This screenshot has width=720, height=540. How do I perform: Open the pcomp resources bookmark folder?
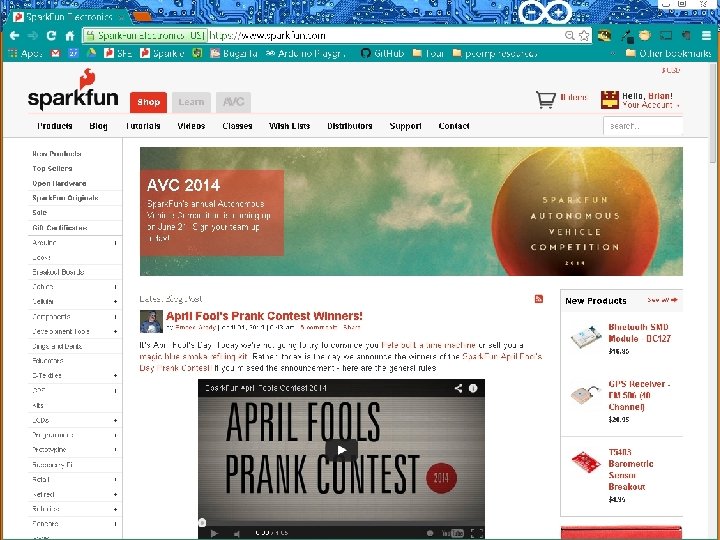click(x=495, y=53)
